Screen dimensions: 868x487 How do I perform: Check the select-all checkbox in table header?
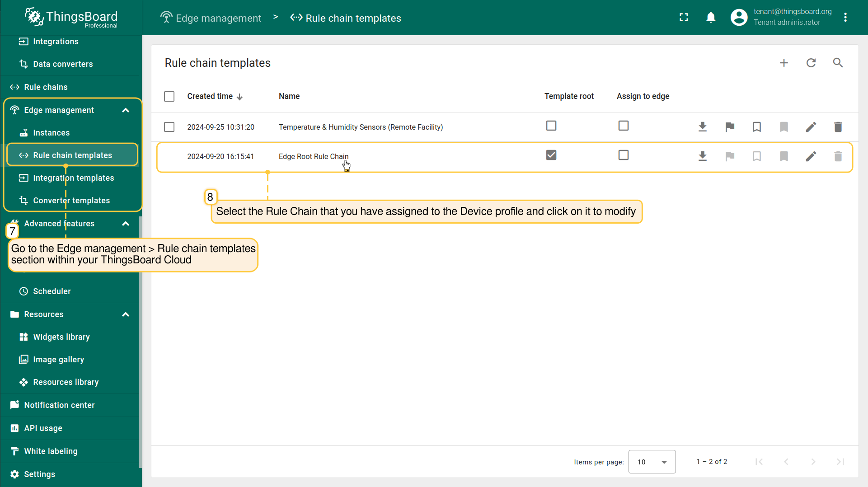pyautogui.click(x=169, y=96)
